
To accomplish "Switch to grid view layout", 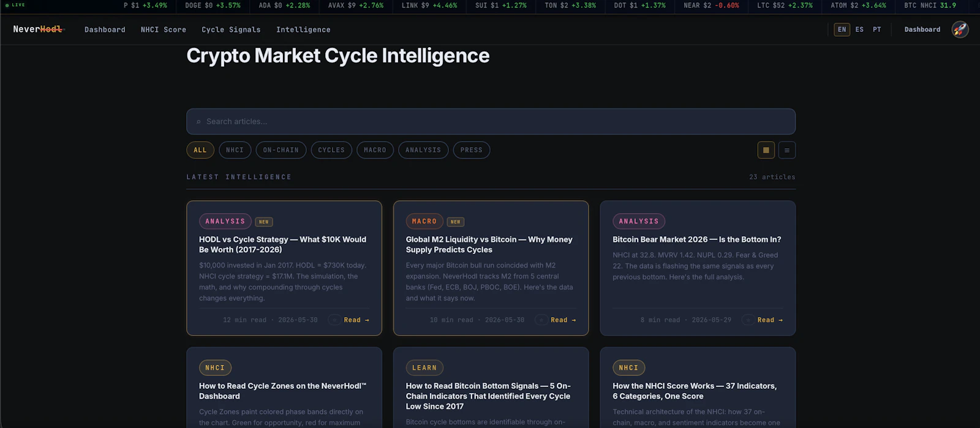I will [766, 150].
